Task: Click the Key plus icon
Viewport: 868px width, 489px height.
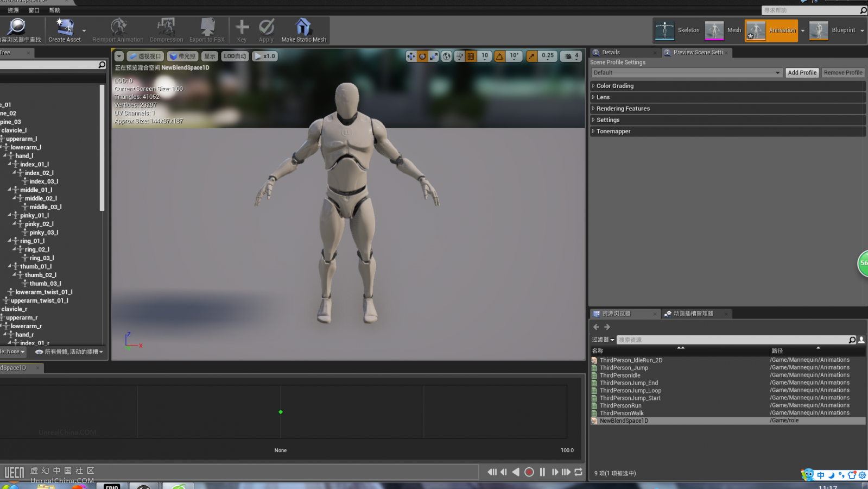Action: point(242,27)
